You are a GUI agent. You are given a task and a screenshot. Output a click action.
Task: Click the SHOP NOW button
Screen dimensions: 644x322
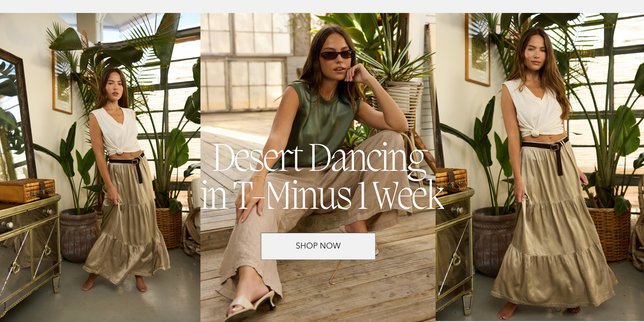[x=318, y=246]
